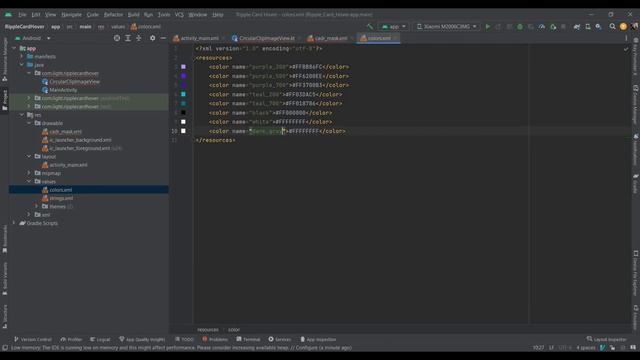Image resolution: width=640 pixels, height=360 pixels.
Task: Start debugging with the green bug icon
Action: pos(520,27)
